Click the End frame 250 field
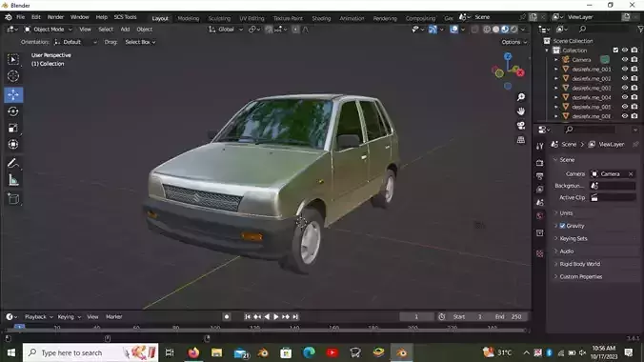This screenshot has width=644, height=362. (509, 317)
